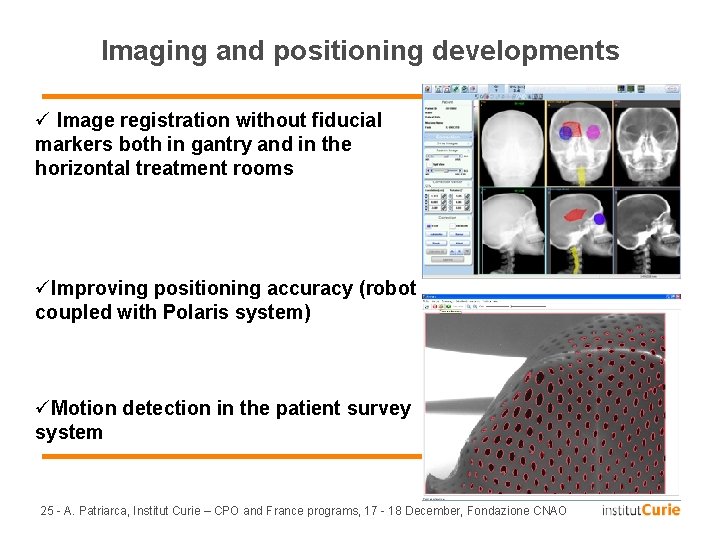The width and height of the screenshot is (720, 540).
Task: Click the green-highlighted tool icon in registration toolbar
Action: tap(456, 89)
